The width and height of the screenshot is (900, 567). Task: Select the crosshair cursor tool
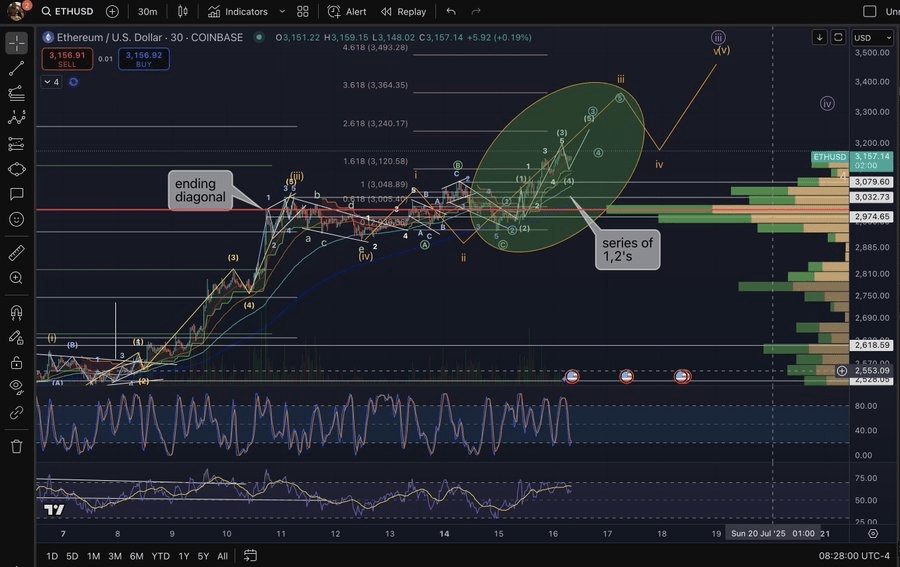pyautogui.click(x=17, y=43)
